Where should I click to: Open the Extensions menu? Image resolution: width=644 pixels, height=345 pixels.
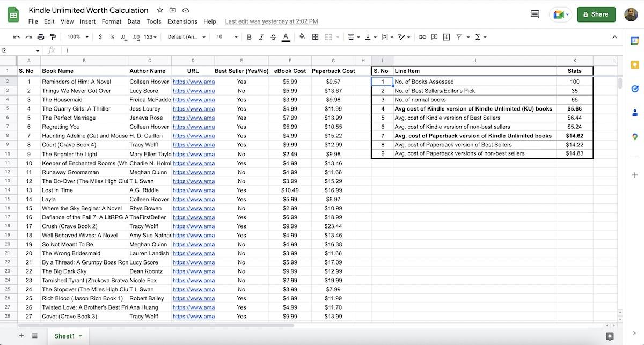tap(182, 21)
